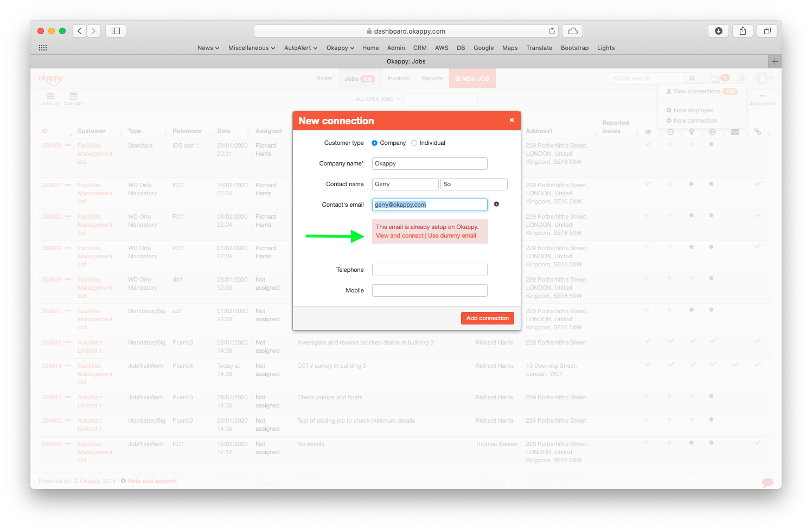Screen dimensions: 812x529
Task: Click the NEW JOB button
Action: [x=472, y=79]
